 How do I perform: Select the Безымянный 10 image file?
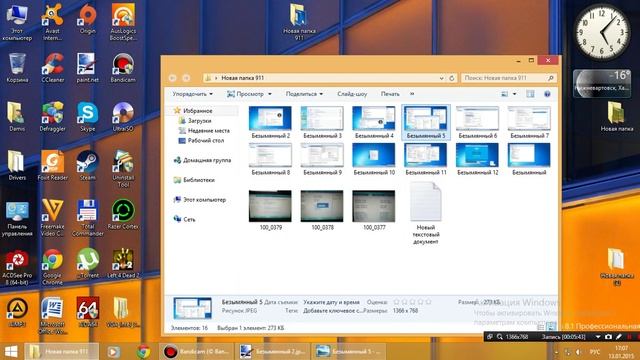point(374,159)
